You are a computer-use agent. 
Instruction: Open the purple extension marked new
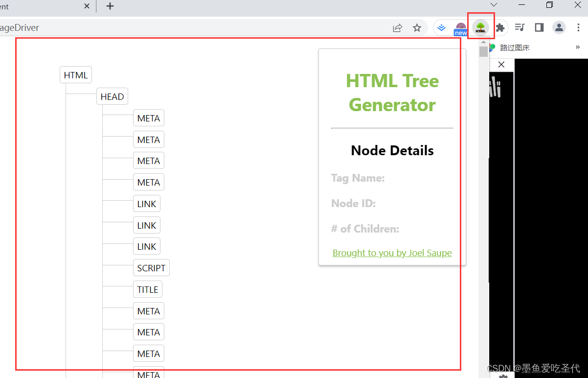tap(461, 28)
